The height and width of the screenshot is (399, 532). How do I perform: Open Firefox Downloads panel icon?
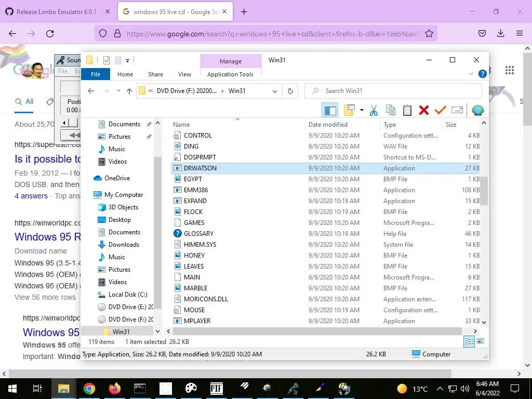(500, 33)
